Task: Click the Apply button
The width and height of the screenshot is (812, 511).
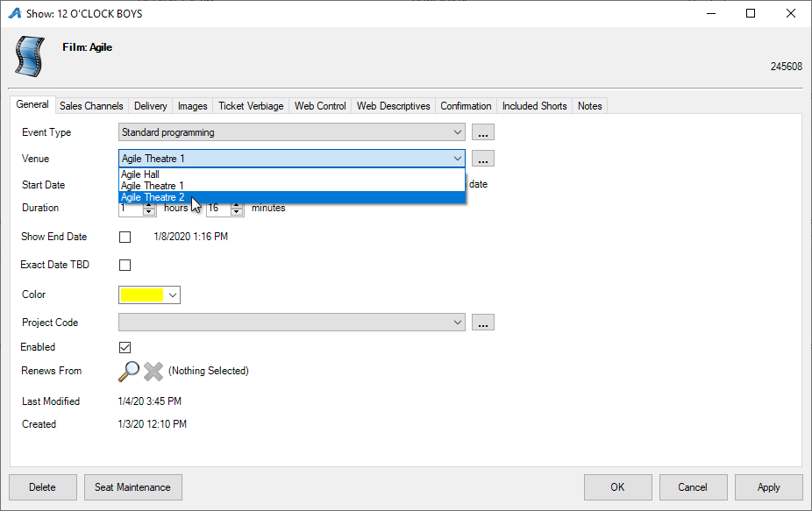Action: tap(768, 487)
